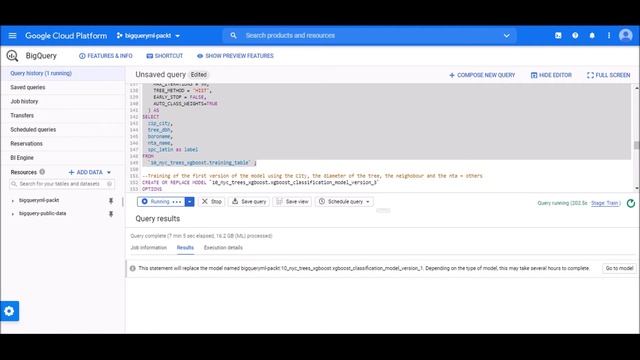Click Show Preview Features

pos(235,56)
